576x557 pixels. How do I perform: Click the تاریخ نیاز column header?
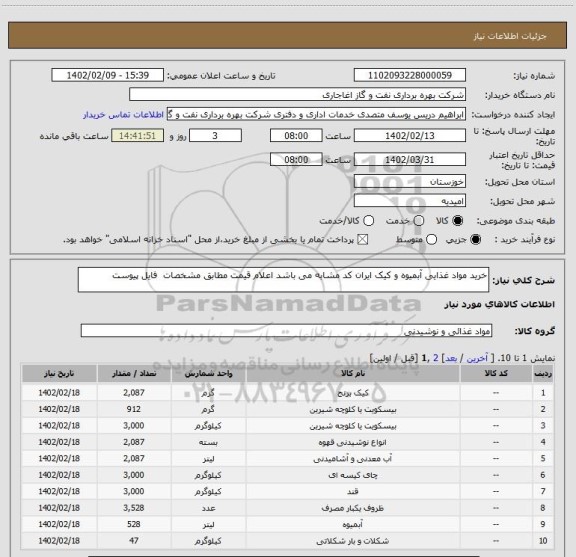[x=59, y=373]
